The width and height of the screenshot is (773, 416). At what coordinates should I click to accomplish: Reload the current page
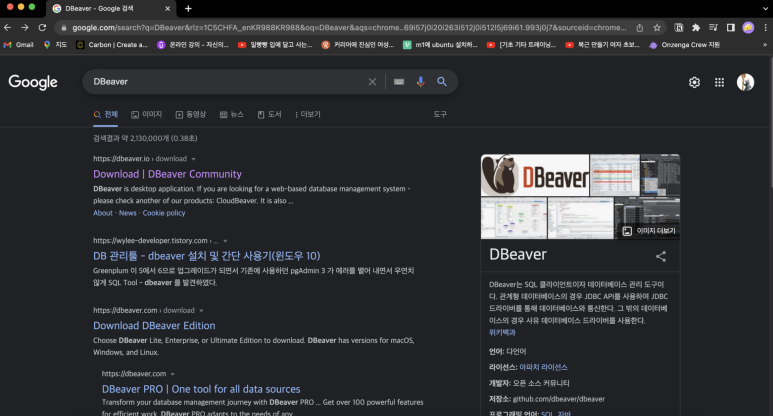[x=42, y=28]
